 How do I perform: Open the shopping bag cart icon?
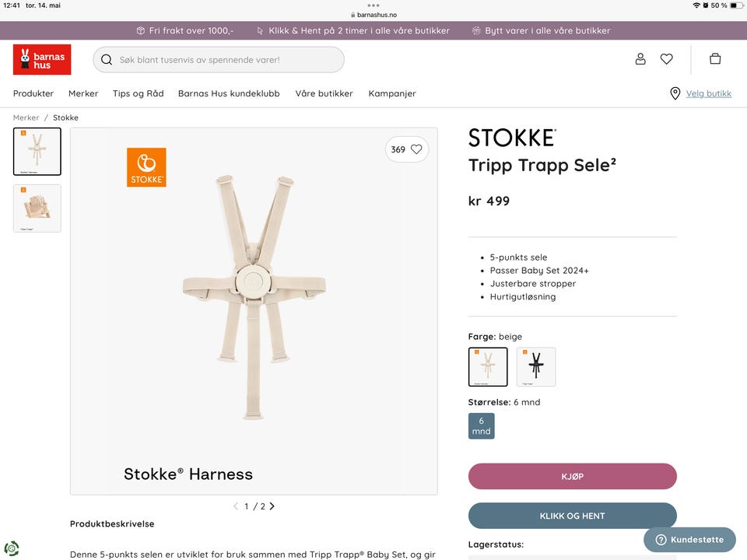click(x=714, y=59)
